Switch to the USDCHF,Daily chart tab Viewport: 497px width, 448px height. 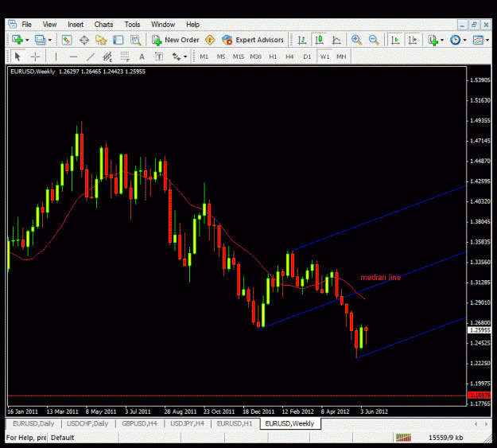click(x=87, y=423)
